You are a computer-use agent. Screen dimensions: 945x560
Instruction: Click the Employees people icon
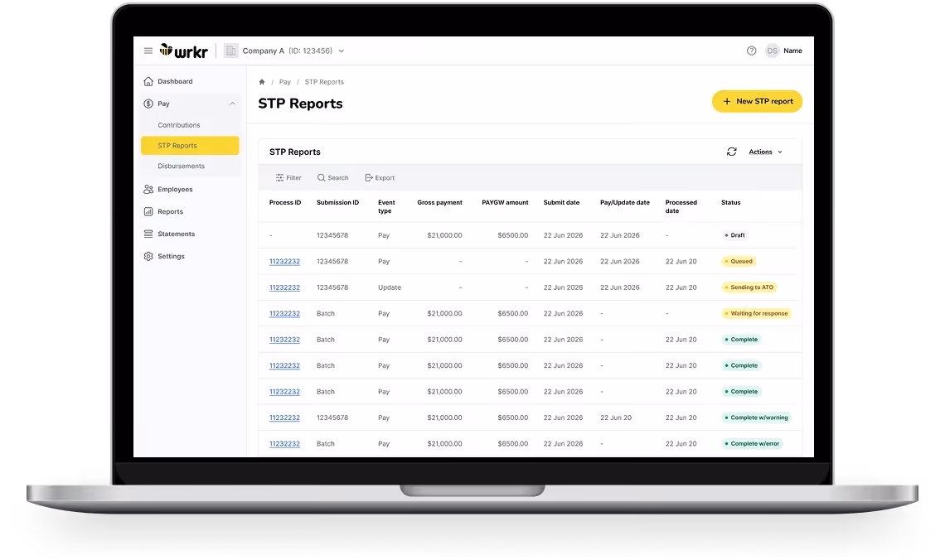click(x=148, y=189)
